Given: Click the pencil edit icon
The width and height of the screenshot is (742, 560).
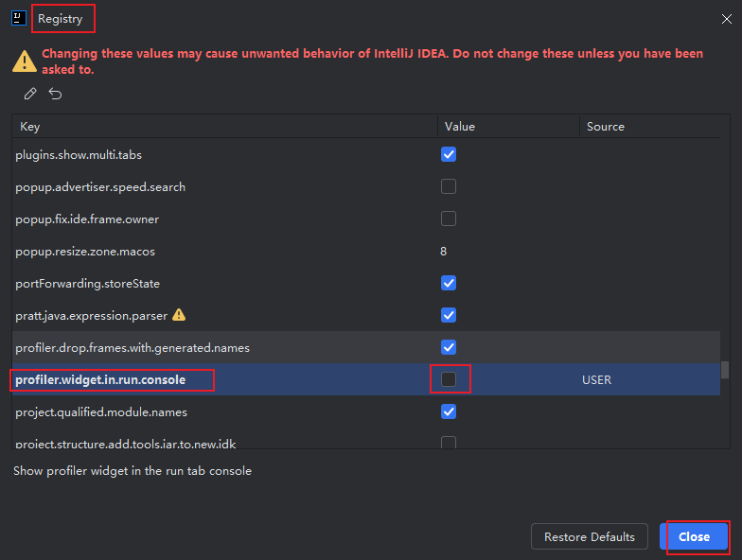Looking at the screenshot, I should coord(30,94).
